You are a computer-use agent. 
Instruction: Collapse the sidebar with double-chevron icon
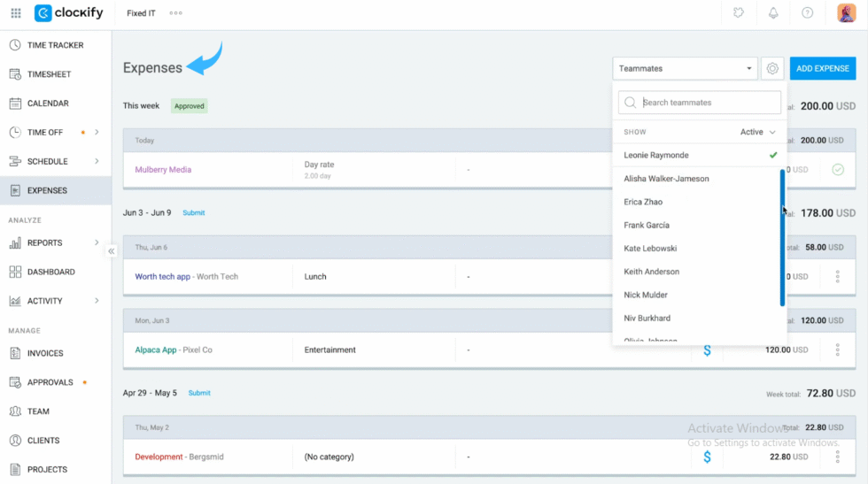[x=112, y=251]
